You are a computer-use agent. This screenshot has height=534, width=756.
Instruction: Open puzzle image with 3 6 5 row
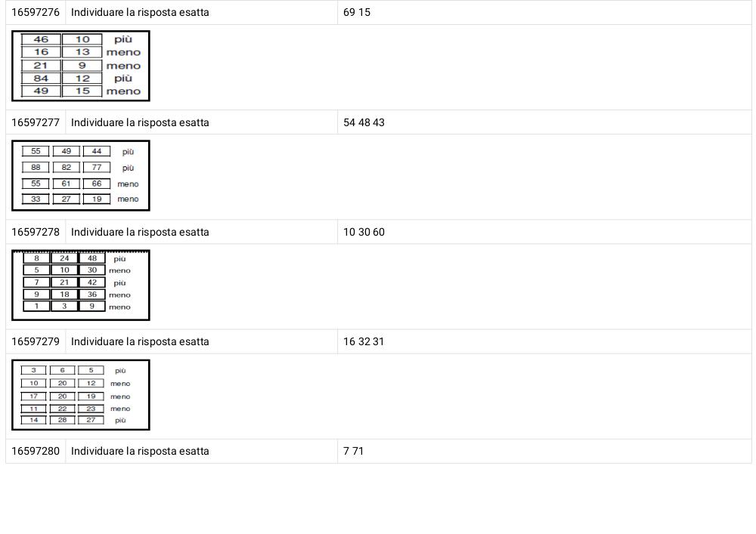tap(81, 395)
